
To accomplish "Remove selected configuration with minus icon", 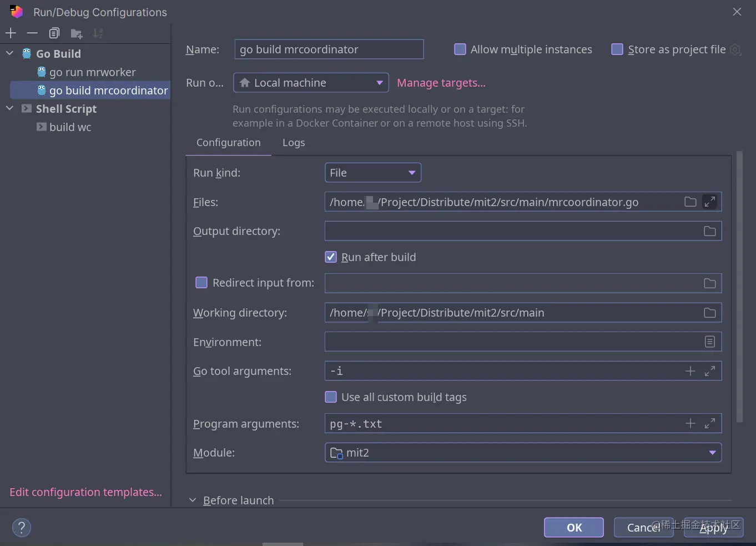I will click(x=32, y=33).
